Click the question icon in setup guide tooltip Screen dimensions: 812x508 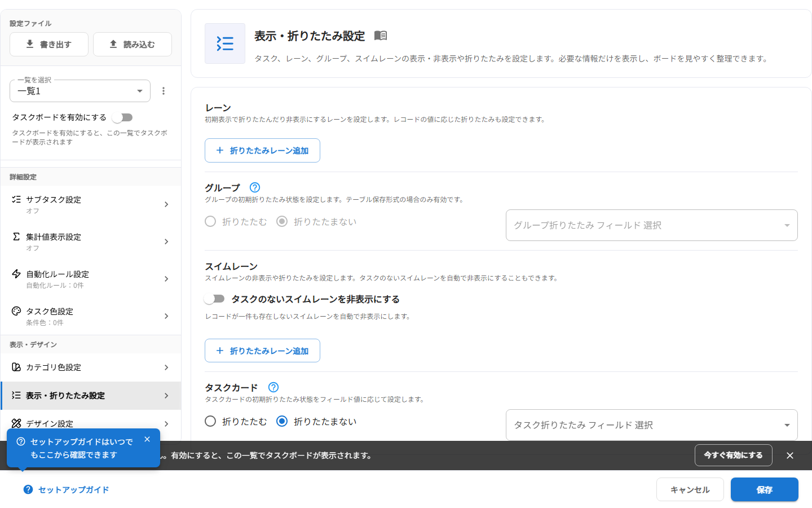(21, 441)
